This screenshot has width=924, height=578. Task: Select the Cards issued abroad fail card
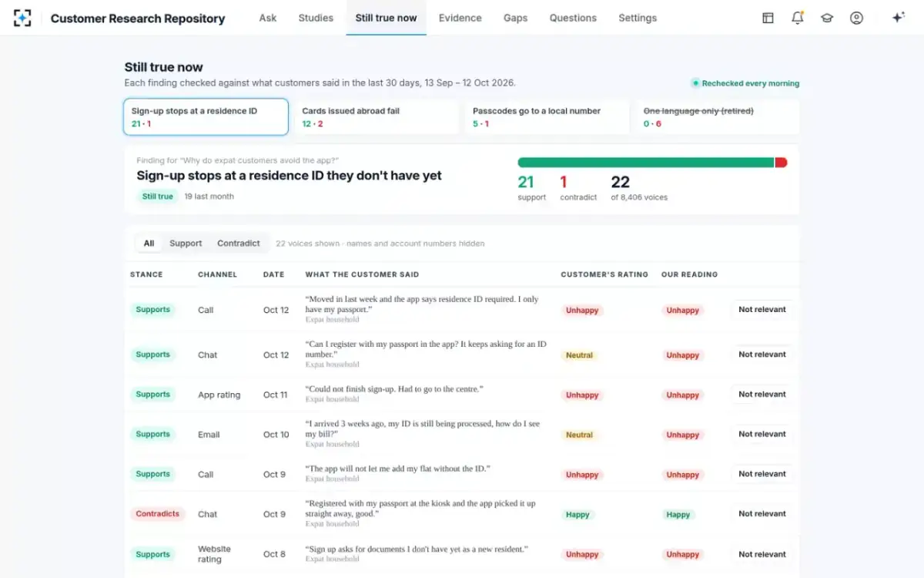(x=377, y=117)
